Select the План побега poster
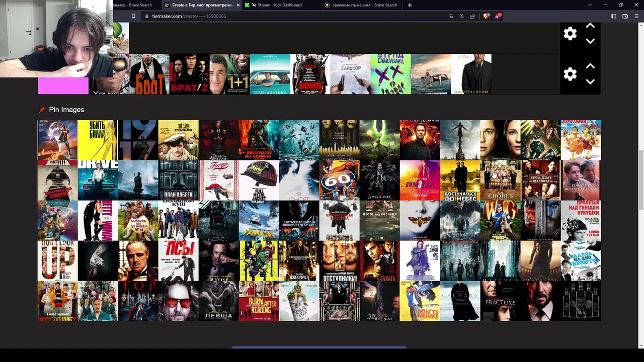This screenshot has width=644, height=362. pyautogui.click(x=179, y=180)
